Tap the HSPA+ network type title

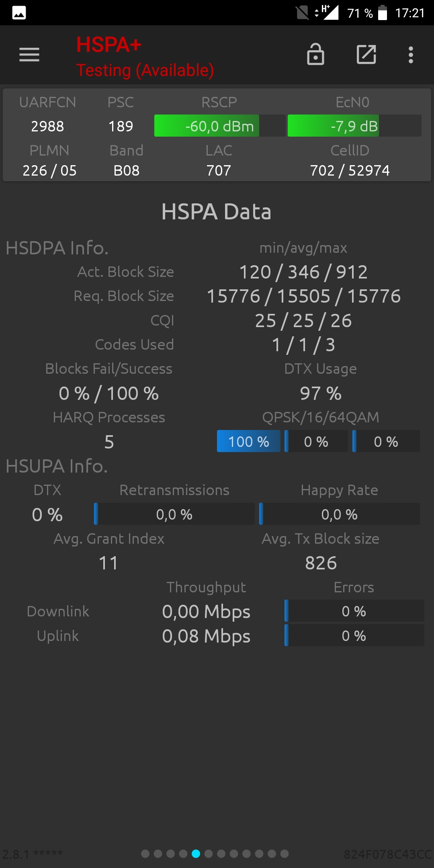[109, 44]
